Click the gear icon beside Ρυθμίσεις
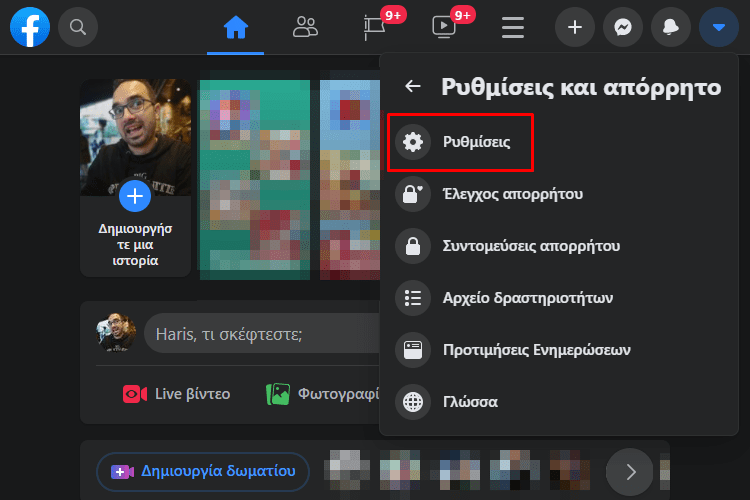This screenshot has width=750, height=500. [413, 142]
